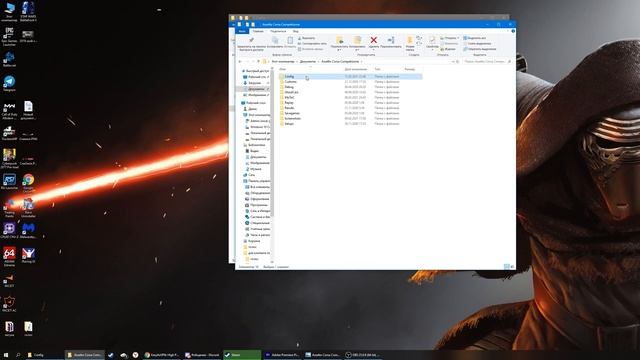Select the Config folder row
The height and width of the screenshot is (360, 640).
tap(350, 76)
